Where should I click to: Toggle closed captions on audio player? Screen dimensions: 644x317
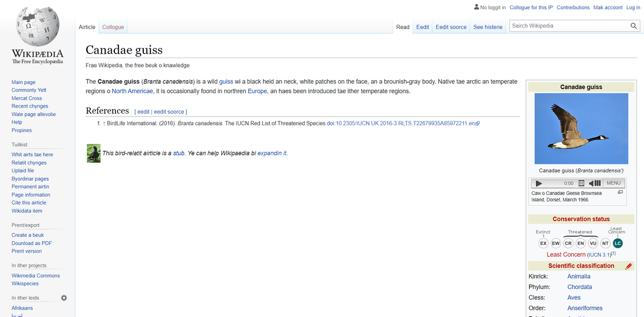[x=581, y=183]
